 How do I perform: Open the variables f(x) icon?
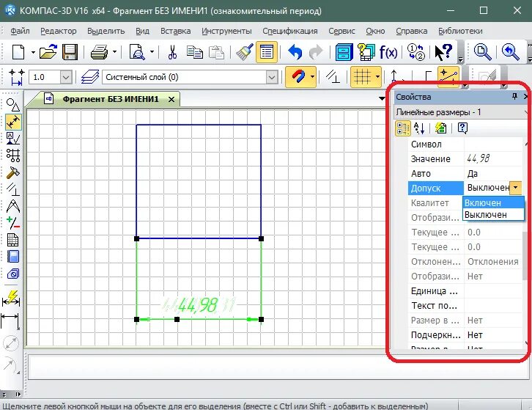coord(388,52)
